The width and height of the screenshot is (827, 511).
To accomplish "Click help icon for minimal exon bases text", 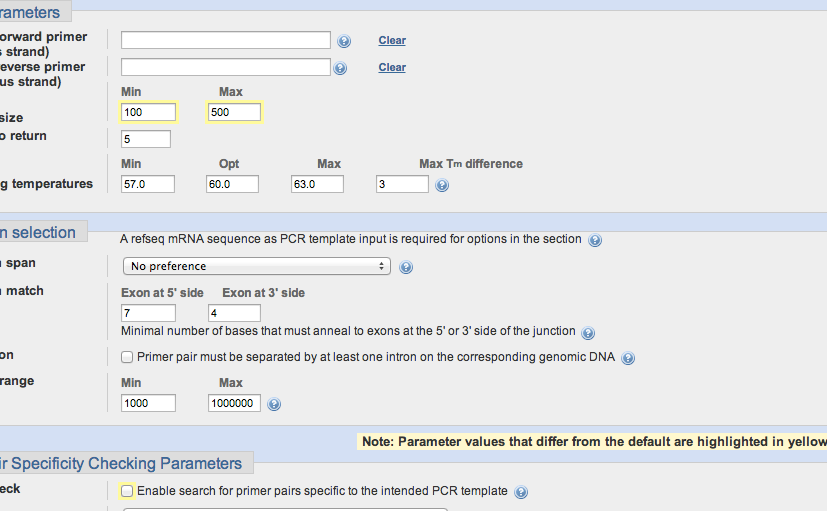I will tap(588, 333).
